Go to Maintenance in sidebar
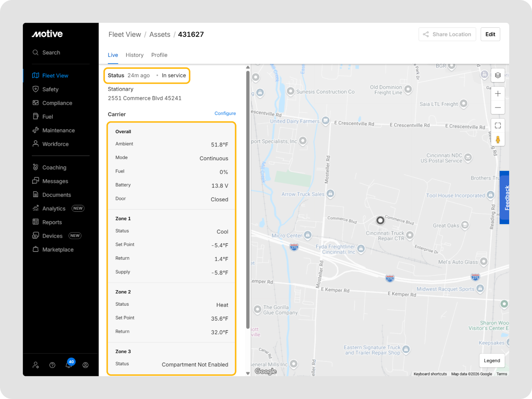The image size is (532, 399). 58,130
